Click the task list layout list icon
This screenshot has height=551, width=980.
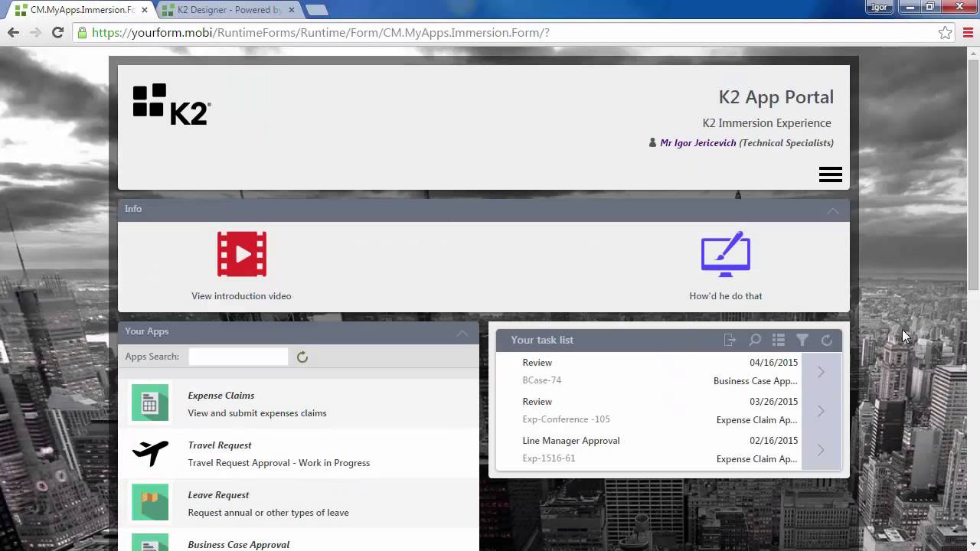pos(779,340)
